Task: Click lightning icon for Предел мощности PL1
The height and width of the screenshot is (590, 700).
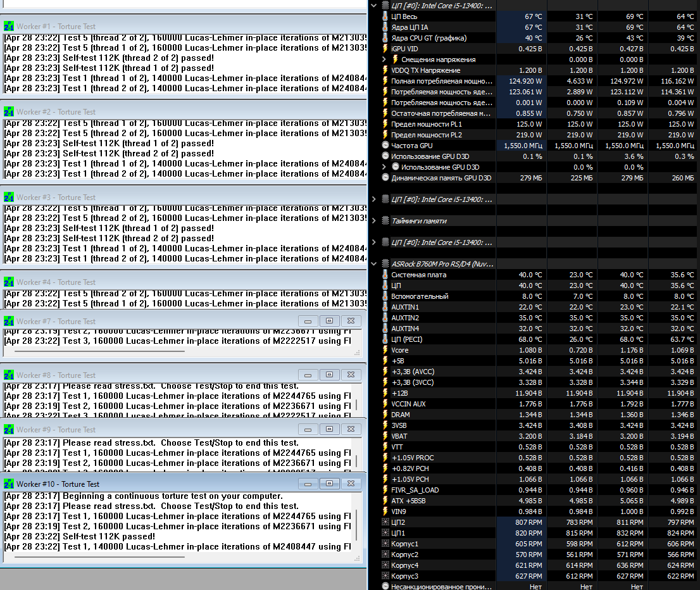Action: (385, 124)
